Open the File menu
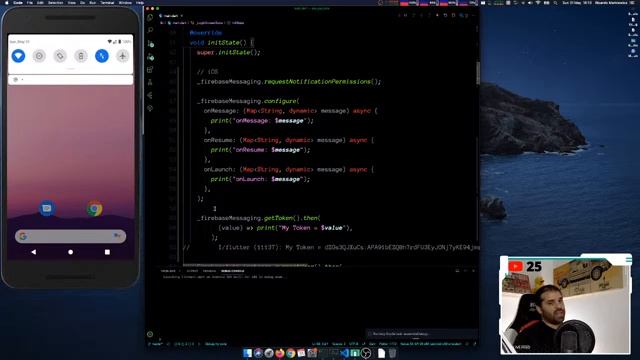The height and width of the screenshot is (360, 640). point(30,2)
